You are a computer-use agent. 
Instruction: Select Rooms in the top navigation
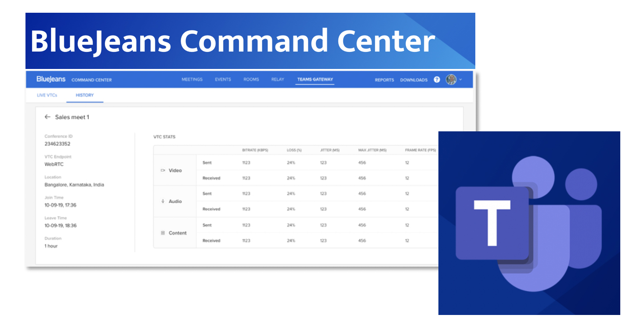251,80
